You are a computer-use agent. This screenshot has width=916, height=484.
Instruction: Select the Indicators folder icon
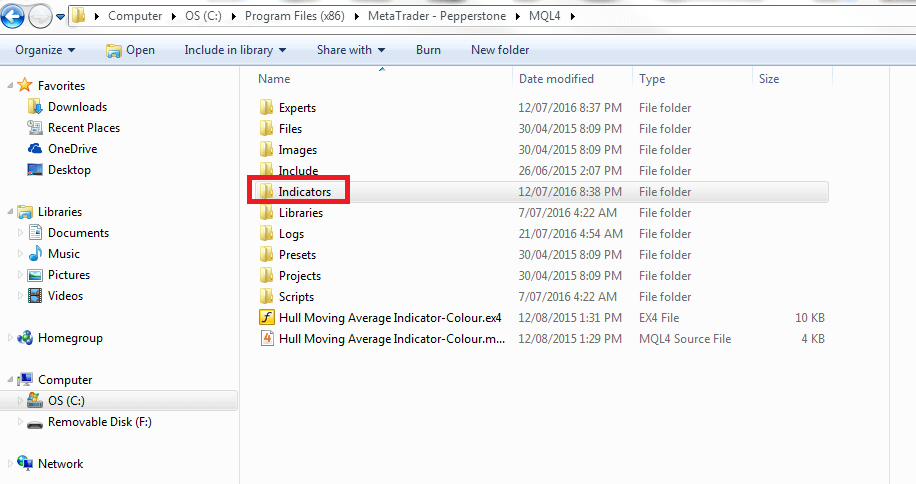(x=266, y=191)
